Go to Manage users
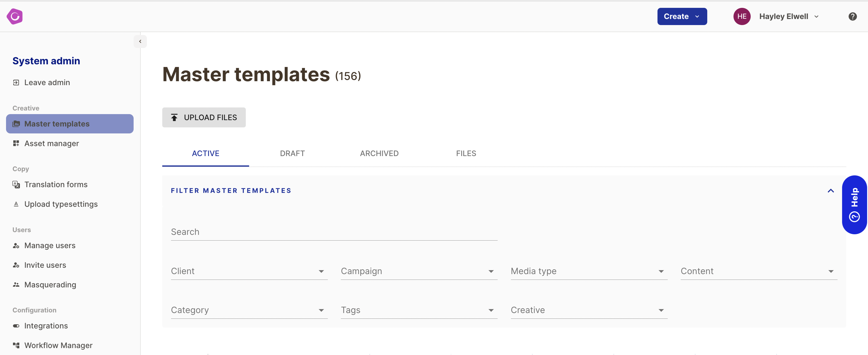 [49, 245]
